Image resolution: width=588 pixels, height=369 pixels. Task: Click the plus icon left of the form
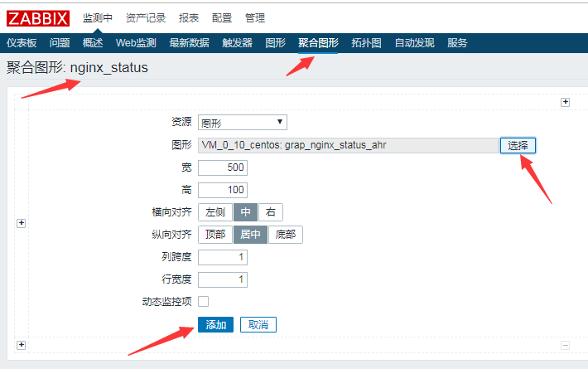21,223
